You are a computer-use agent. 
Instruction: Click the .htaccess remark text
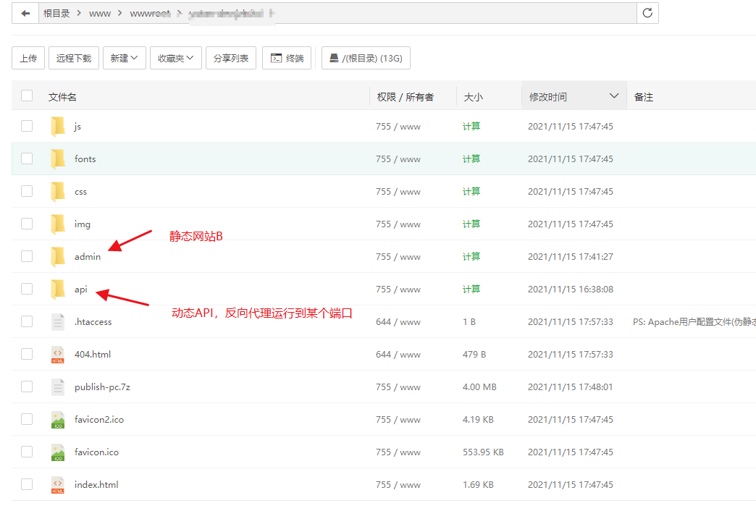[x=694, y=322]
